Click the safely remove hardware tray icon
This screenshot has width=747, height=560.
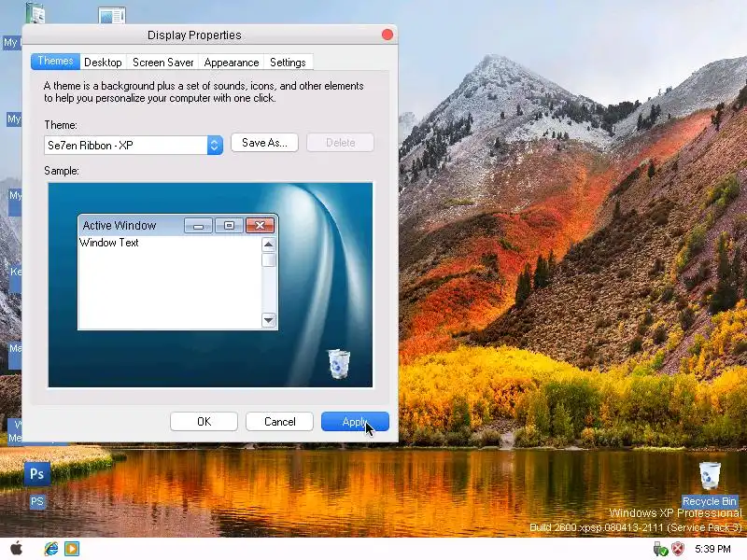click(660, 549)
